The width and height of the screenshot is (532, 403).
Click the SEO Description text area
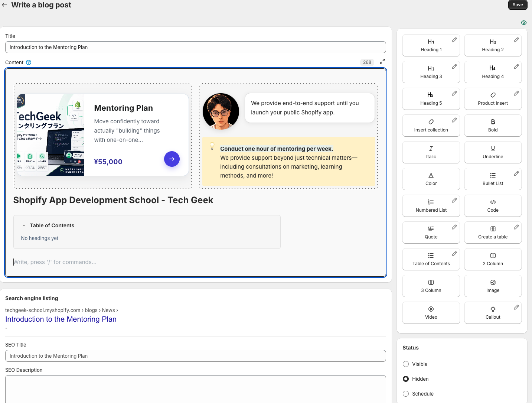[x=196, y=389]
